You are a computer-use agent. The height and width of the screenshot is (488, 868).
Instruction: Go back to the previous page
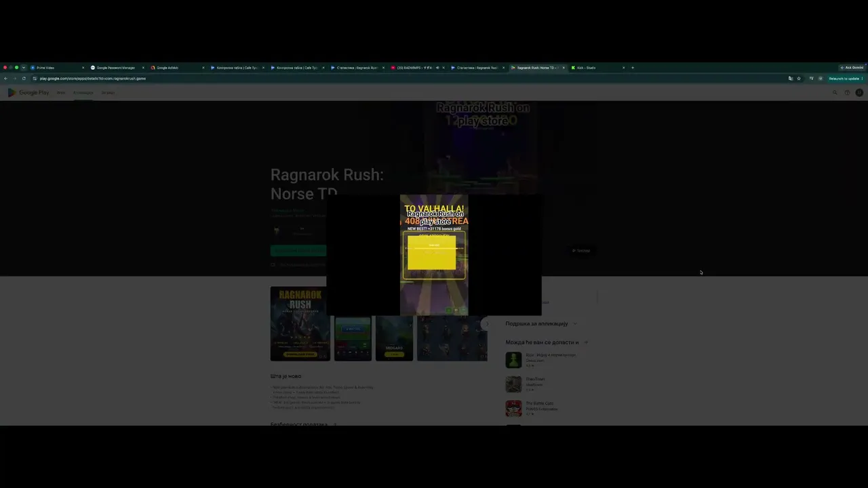(6, 79)
